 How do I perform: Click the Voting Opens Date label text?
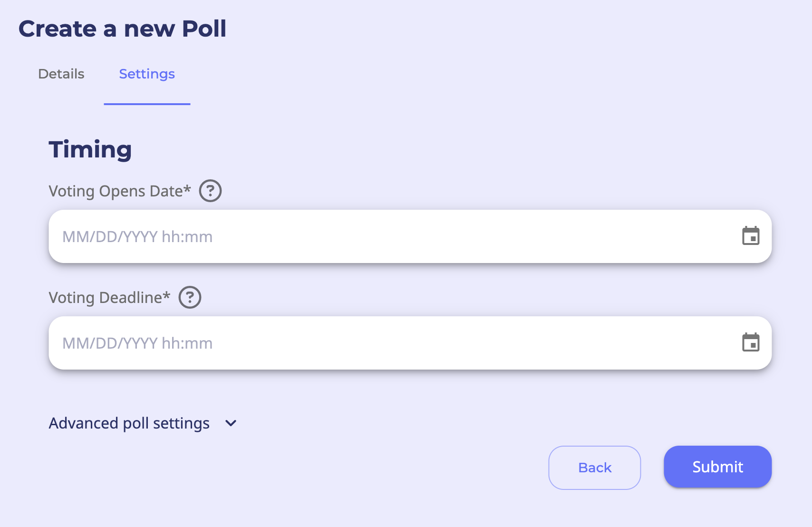point(116,191)
